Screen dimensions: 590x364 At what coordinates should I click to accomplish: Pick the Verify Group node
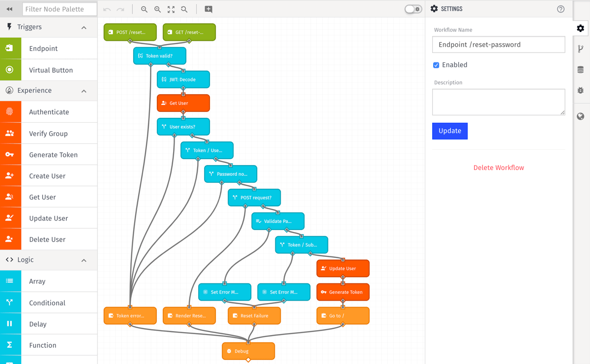click(49, 133)
